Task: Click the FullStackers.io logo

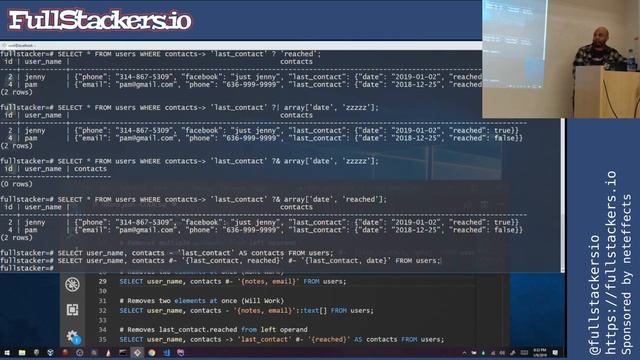Action: (x=100, y=20)
